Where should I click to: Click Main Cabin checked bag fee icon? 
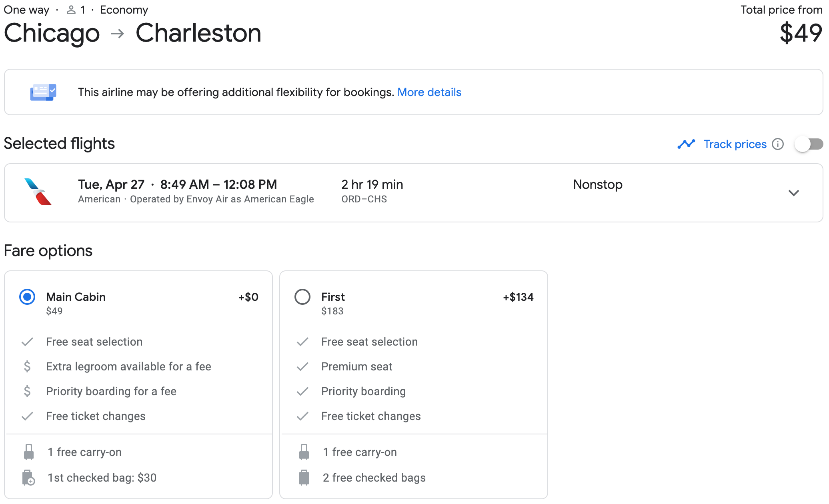point(28,478)
